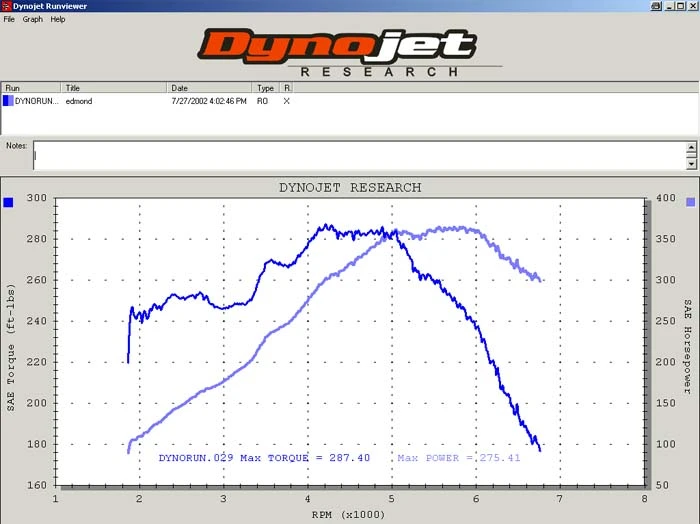This screenshot has height=524, width=700.
Task: Click the printer icon in title bar
Action: tap(656, 6)
